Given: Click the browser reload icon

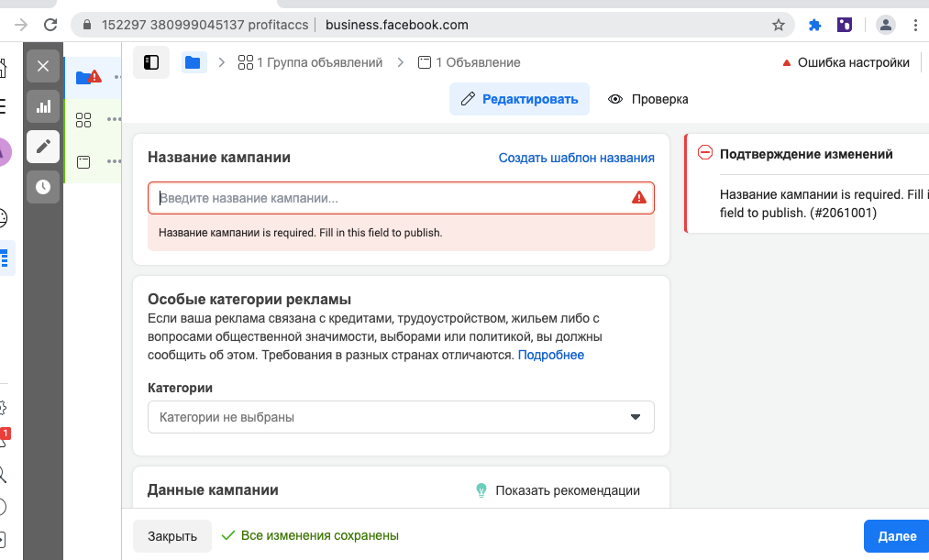Looking at the screenshot, I should coord(50,25).
